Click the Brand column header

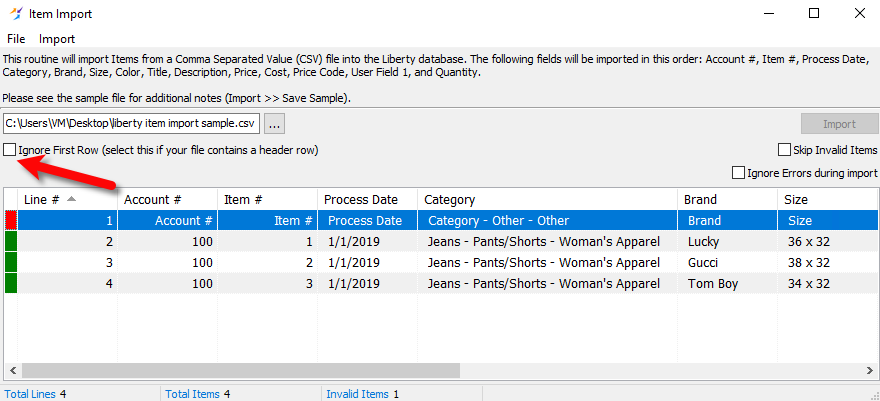pyautogui.click(x=727, y=199)
